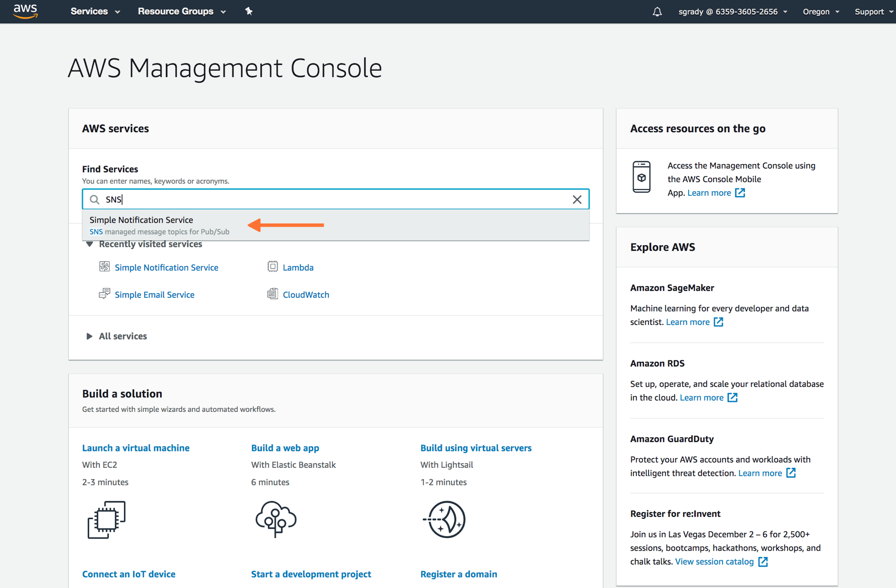Image resolution: width=896 pixels, height=588 pixels.
Task: Click the AWS home logo
Action: pyautogui.click(x=25, y=11)
